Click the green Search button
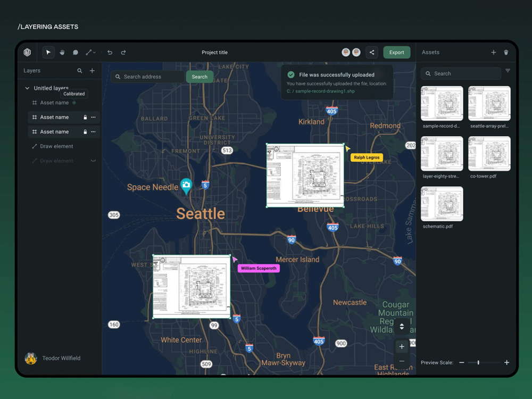Image resolution: width=532 pixels, height=399 pixels. click(x=199, y=77)
